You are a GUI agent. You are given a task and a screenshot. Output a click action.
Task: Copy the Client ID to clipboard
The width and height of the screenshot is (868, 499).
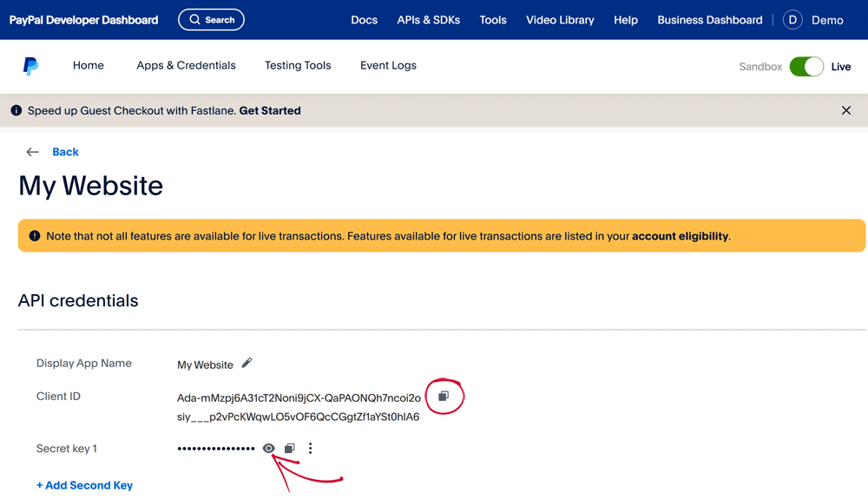pyautogui.click(x=444, y=397)
